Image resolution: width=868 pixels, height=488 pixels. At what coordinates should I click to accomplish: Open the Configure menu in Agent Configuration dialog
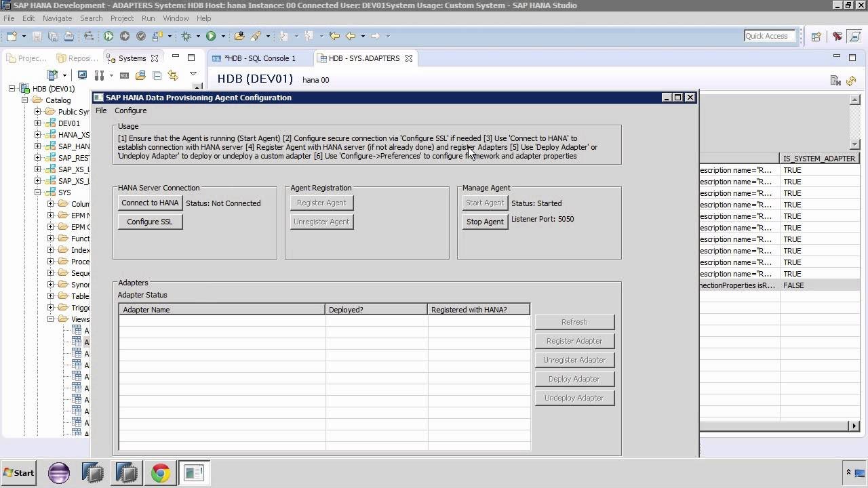click(x=130, y=110)
